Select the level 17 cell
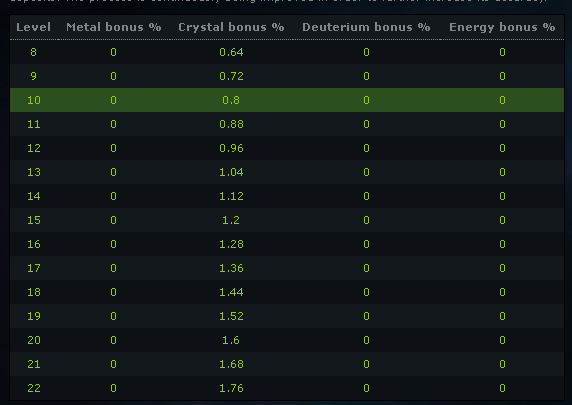The width and height of the screenshot is (572, 405). coord(34,268)
